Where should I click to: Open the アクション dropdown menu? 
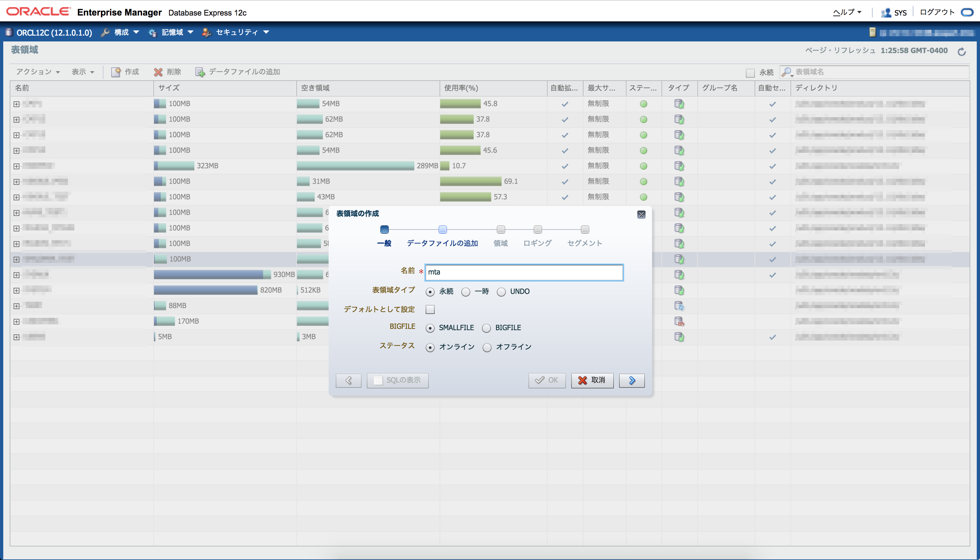[x=38, y=72]
